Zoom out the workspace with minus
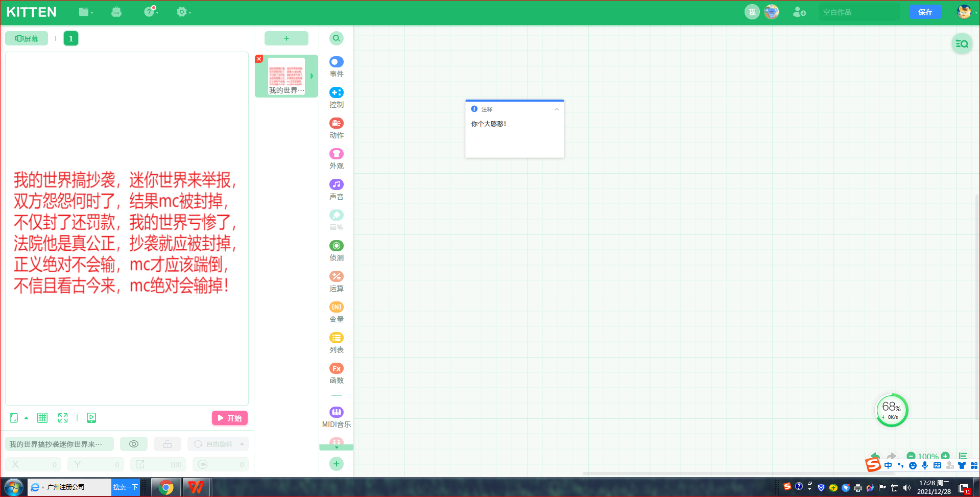Screen dimensions: 980x497 [x=911, y=456]
